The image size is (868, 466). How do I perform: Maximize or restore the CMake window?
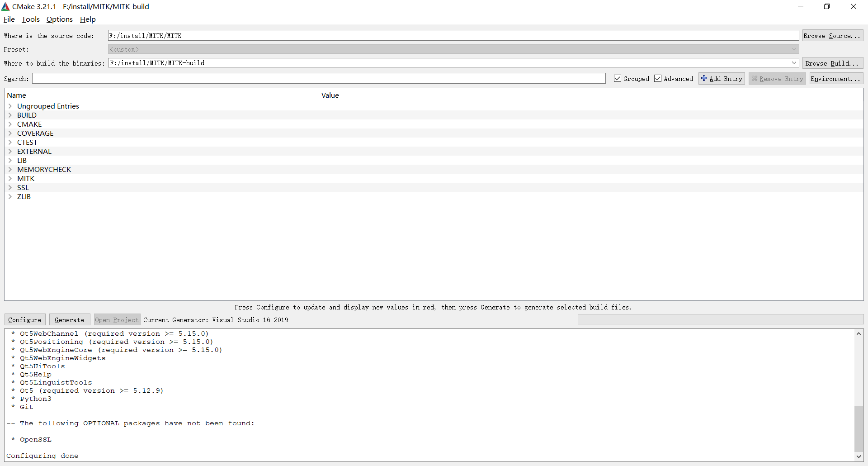click(x=827, y=6)
